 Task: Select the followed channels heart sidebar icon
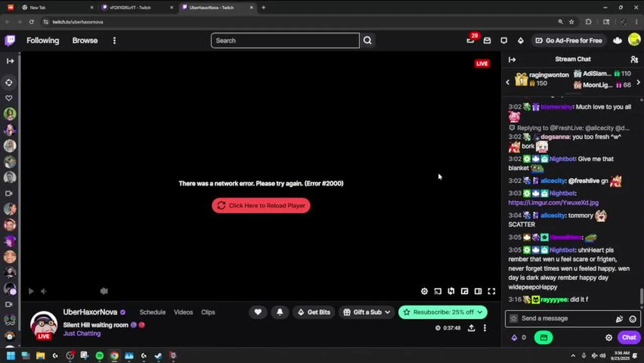(9, 98)
